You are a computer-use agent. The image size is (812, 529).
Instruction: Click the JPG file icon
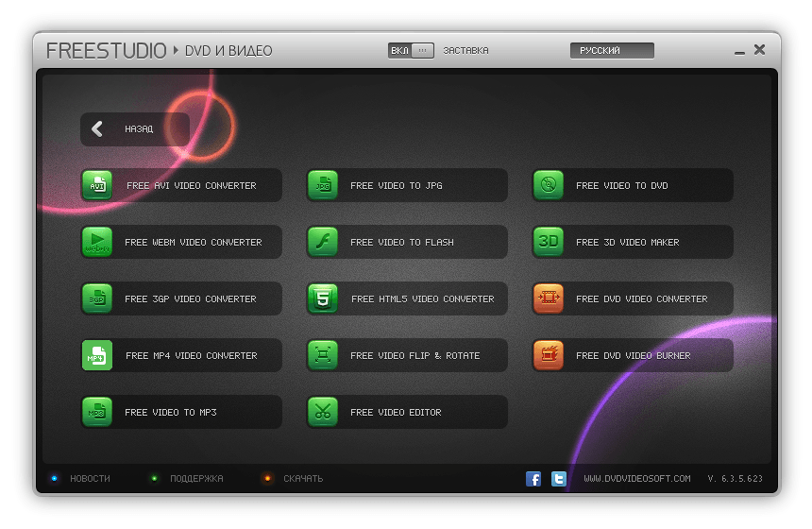click(323, 185)
